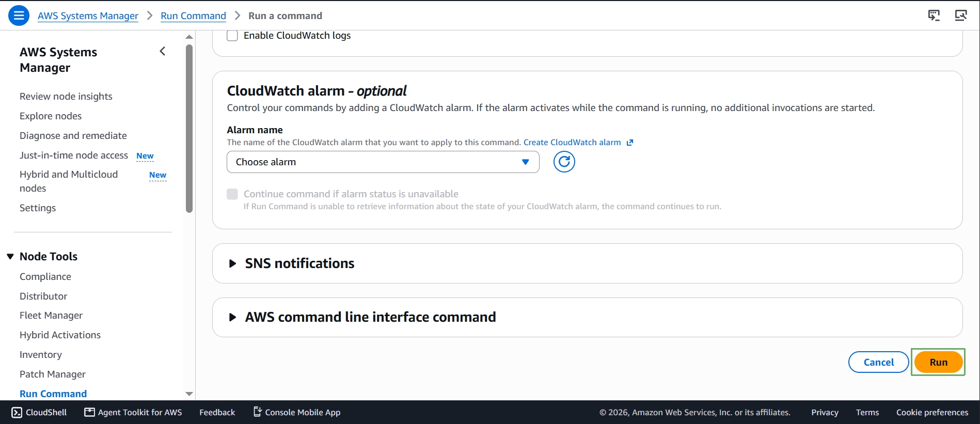This screenshot has height=424, width=980.
Task: Go to AWS Systems Manager breadcrumb
Action: [88, 16]
